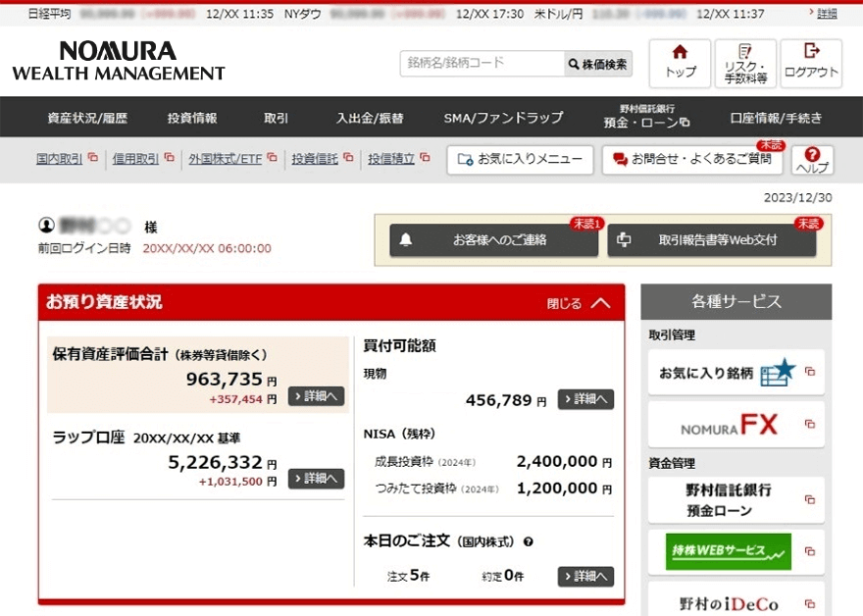Click the magnifier stock search button
Viewport: 863px width, 616px height.
598,64
